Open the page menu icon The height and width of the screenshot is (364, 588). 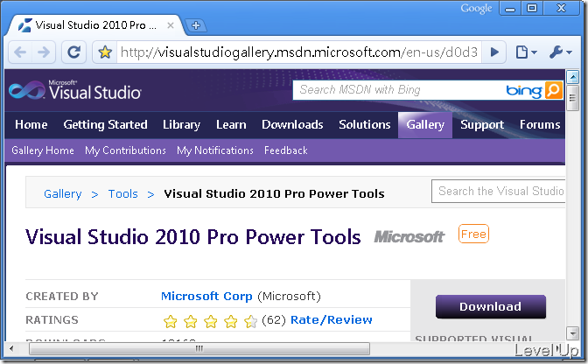click(x=526, y=52)
